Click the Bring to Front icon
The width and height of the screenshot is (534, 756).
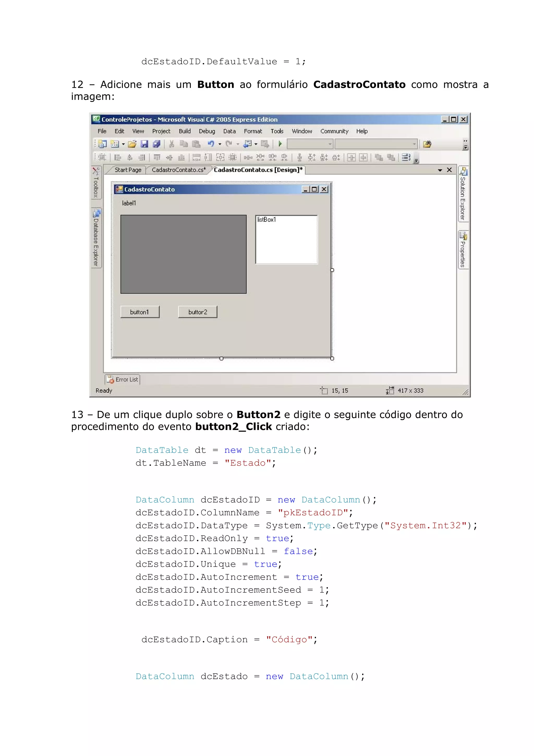(x=379, y=157)
